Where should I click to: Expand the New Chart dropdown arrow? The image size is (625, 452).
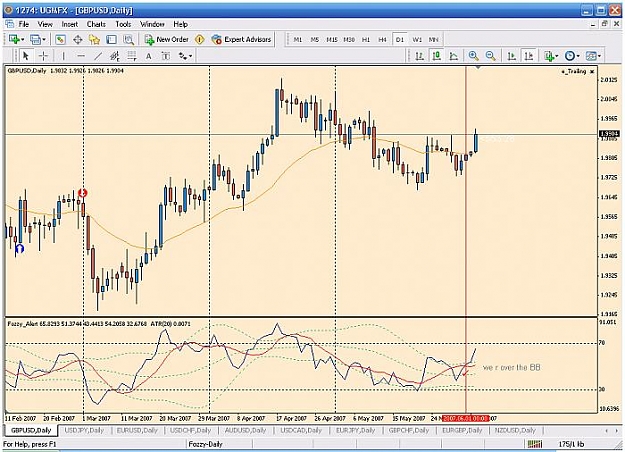[23, 39]
